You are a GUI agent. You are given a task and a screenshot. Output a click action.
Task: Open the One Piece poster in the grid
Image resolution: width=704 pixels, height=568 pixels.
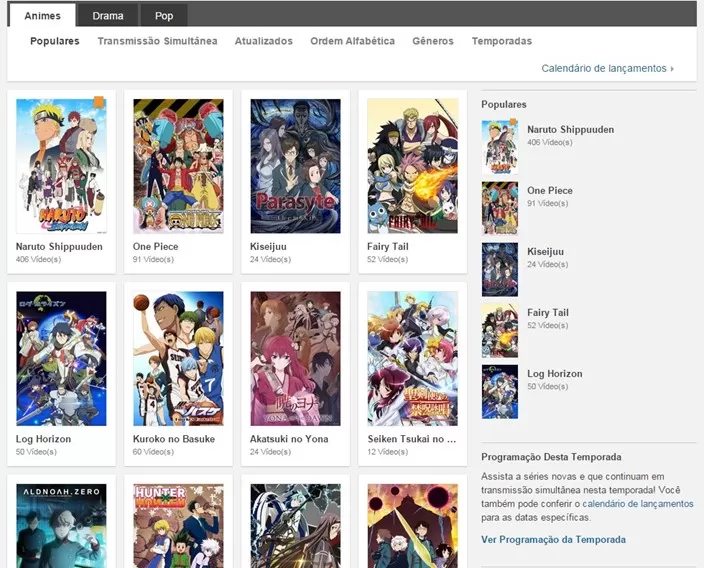(x=178, y=166)
